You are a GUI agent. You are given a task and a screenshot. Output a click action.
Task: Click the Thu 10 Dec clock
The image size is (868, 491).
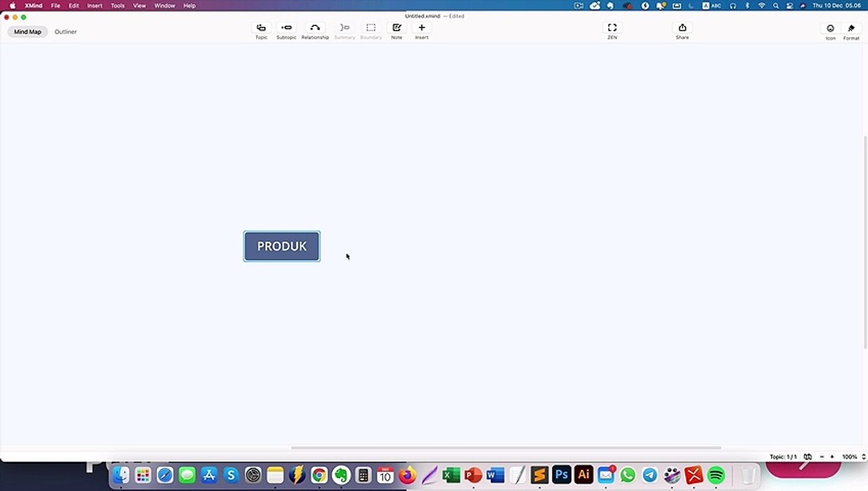pos(837,5)
